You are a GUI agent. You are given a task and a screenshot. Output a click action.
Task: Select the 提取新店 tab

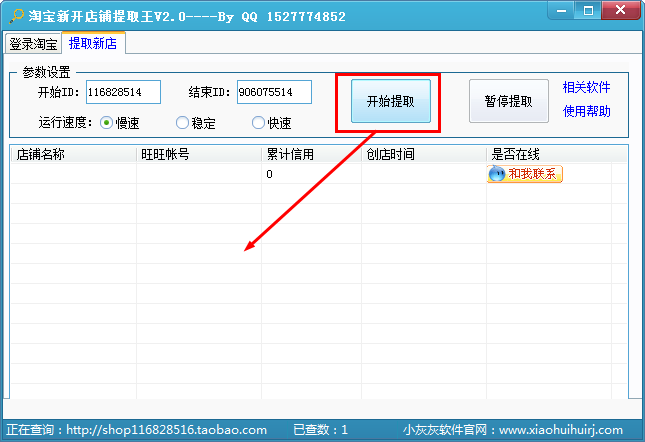click(x=93, y=43)
